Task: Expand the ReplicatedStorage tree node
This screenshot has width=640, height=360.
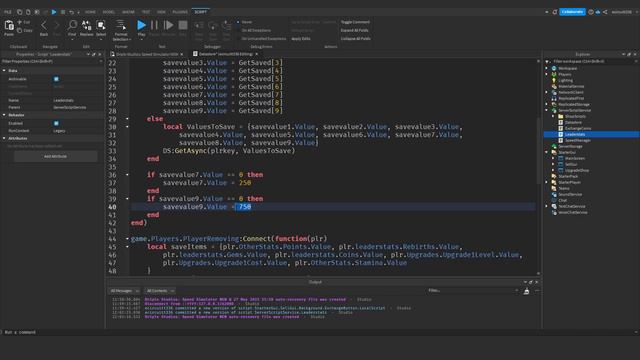Action: 547,104
